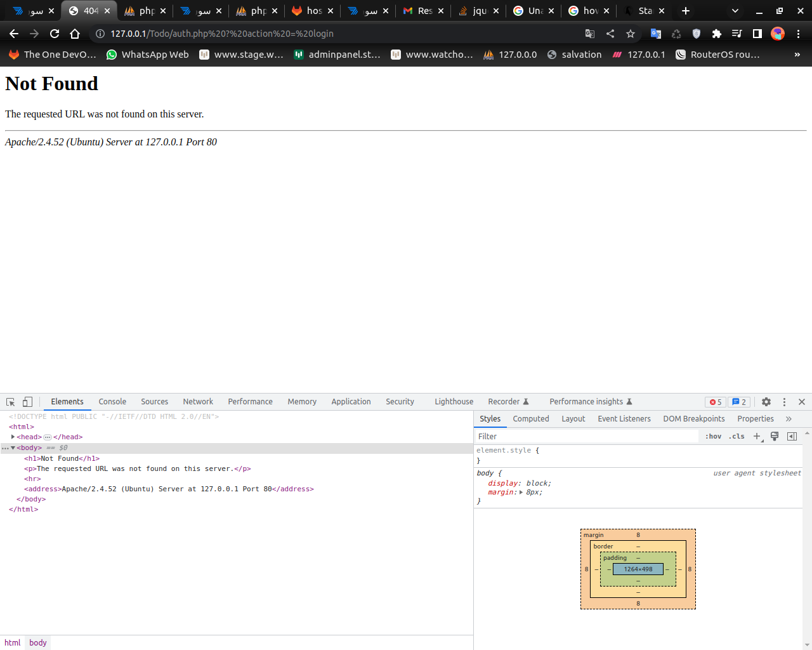
Task: Switch to the Computed styles tab
Action: pyautogui.click(x=531, y=419)
